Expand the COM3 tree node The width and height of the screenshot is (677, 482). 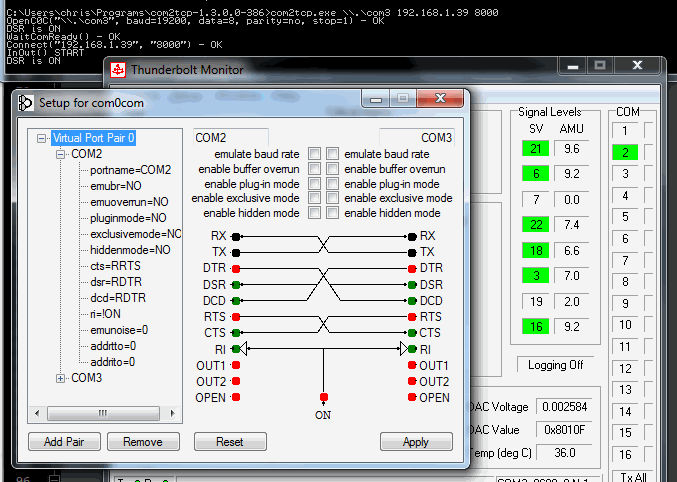tap(60, 378)
